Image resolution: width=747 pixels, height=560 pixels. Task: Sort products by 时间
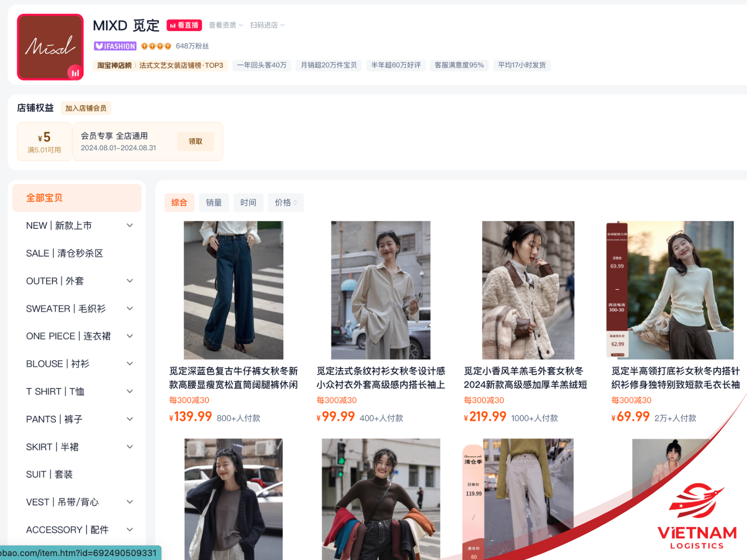[x=248, y=203]
